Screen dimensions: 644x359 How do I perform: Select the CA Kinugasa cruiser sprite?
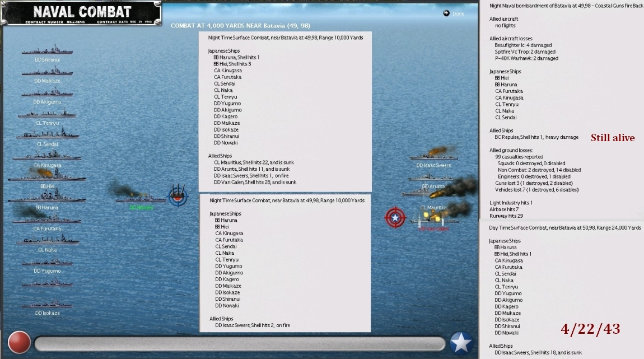coord(48,157)
